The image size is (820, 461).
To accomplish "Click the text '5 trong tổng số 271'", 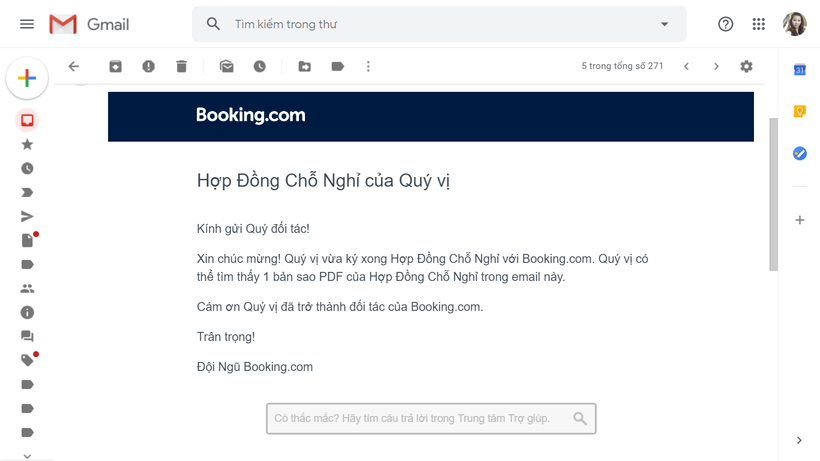I will [622, 66].
